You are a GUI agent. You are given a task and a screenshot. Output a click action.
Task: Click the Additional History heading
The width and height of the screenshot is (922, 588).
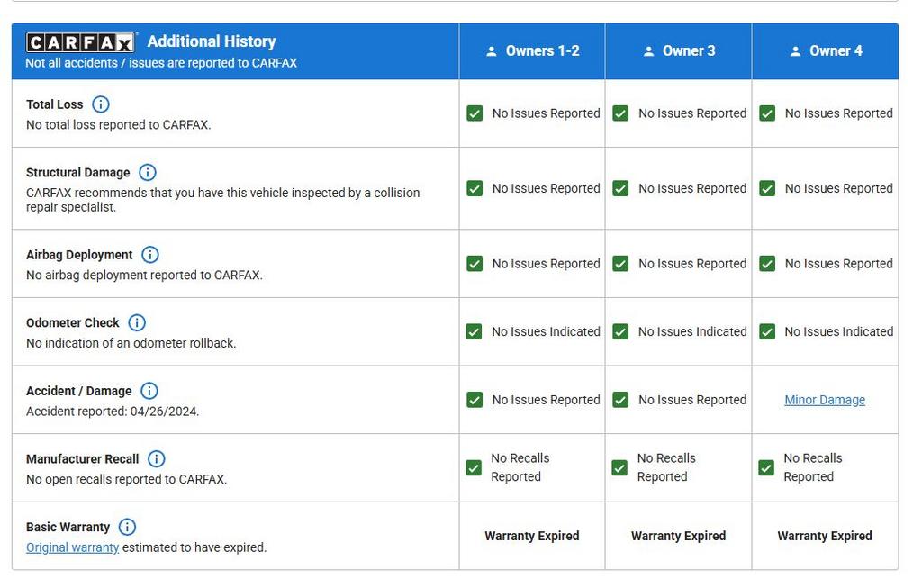pyautogui.click(x=212, y=41)
